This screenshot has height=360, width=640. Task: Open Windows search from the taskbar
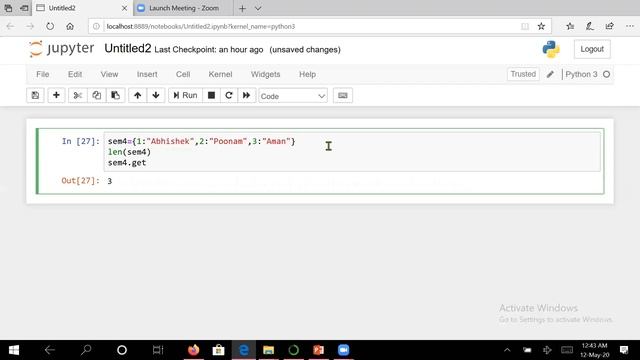[86, 350]
